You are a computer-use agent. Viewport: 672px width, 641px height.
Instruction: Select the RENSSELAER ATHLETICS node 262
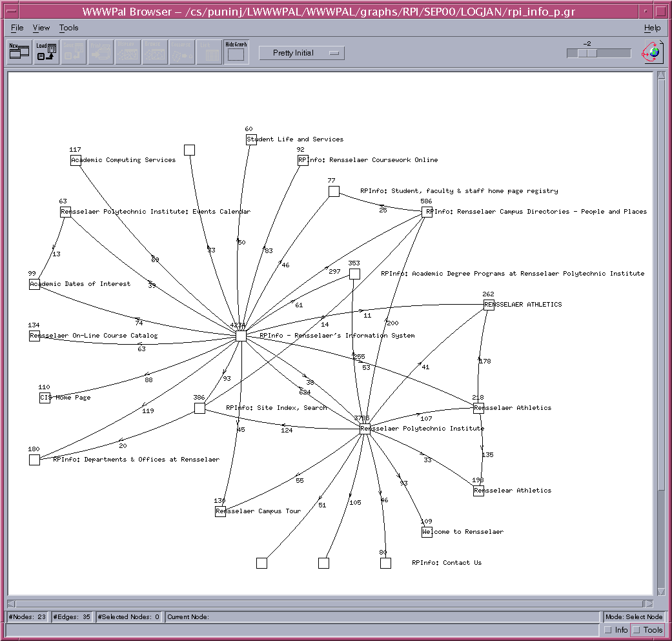pyautogui.click(x=489, y=305)
